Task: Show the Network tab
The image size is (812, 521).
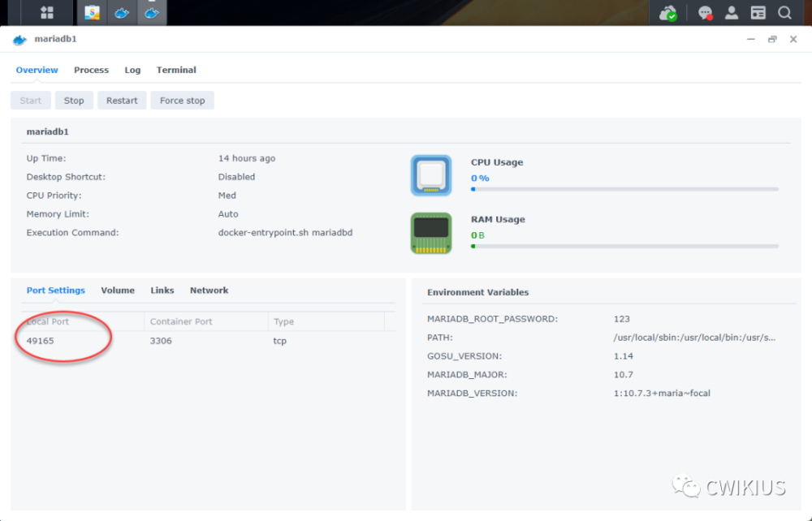Action: coord(209,291)
